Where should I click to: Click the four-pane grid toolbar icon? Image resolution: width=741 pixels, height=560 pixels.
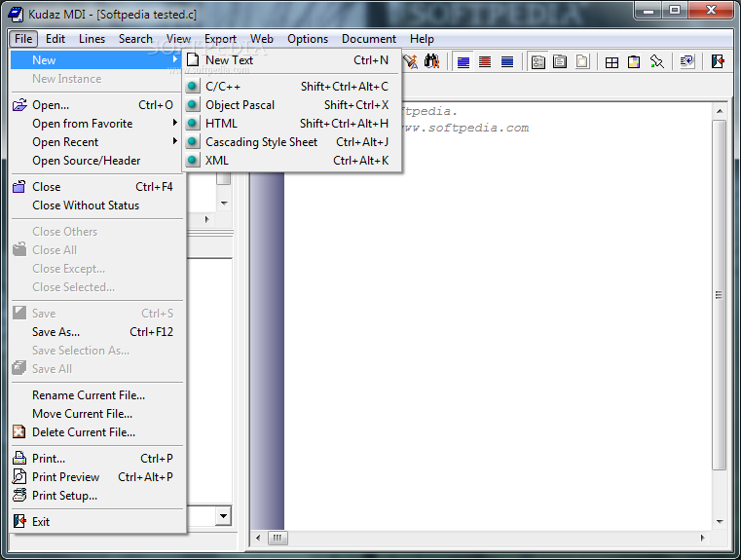611,62
